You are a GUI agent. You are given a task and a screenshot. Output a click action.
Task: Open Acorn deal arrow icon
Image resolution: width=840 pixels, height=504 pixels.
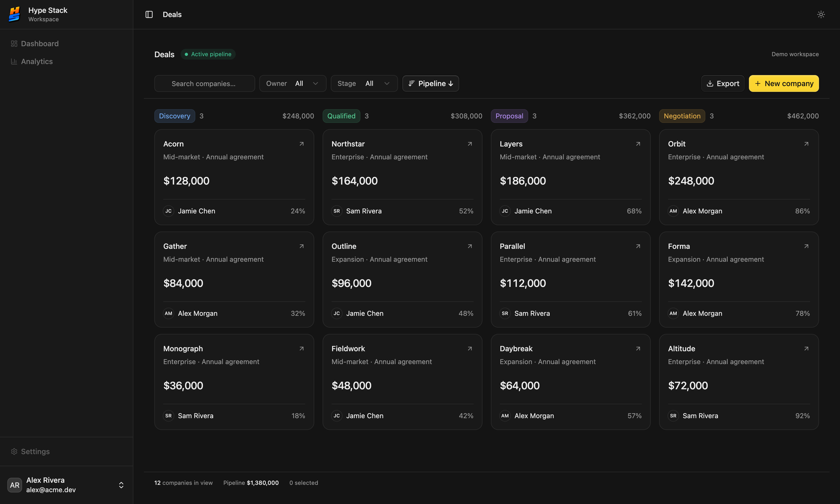pos(302,144)
